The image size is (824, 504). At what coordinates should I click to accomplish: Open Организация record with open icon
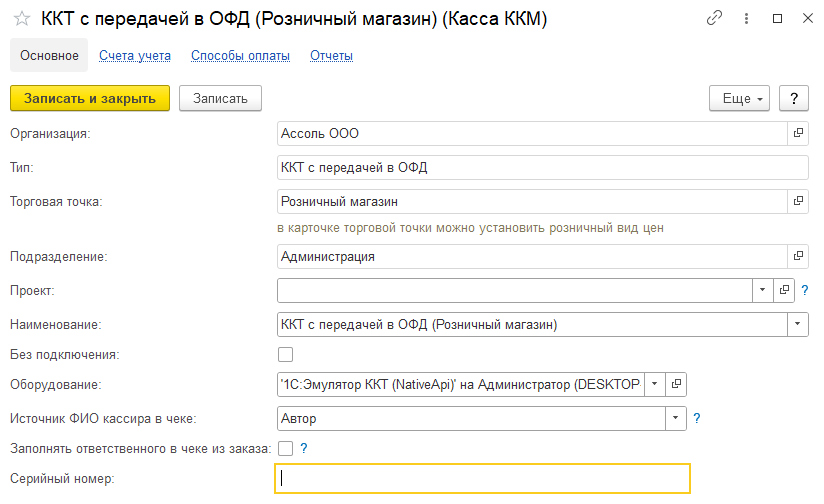point(798,133)
